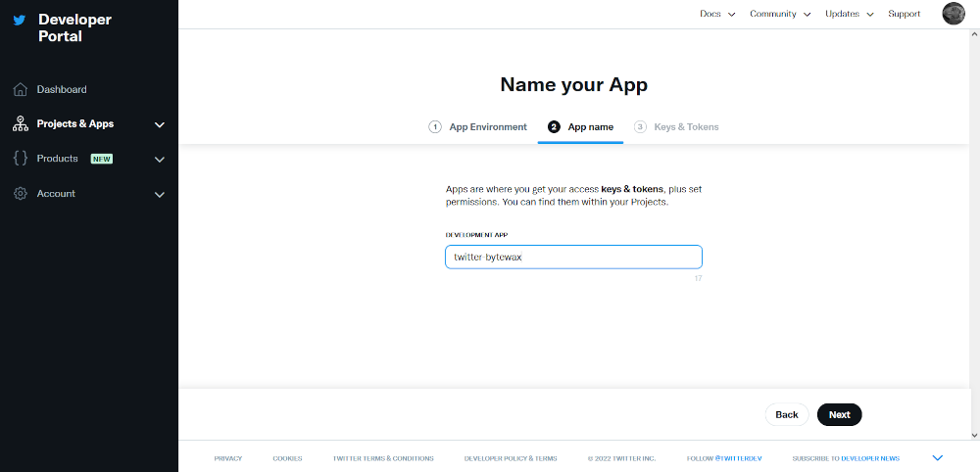Click the Next button
The image size is (980, 472).
click(x=840, y=414)
